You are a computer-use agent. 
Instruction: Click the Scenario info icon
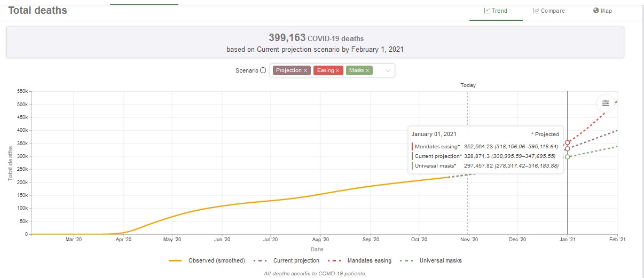tap(263, 70)
